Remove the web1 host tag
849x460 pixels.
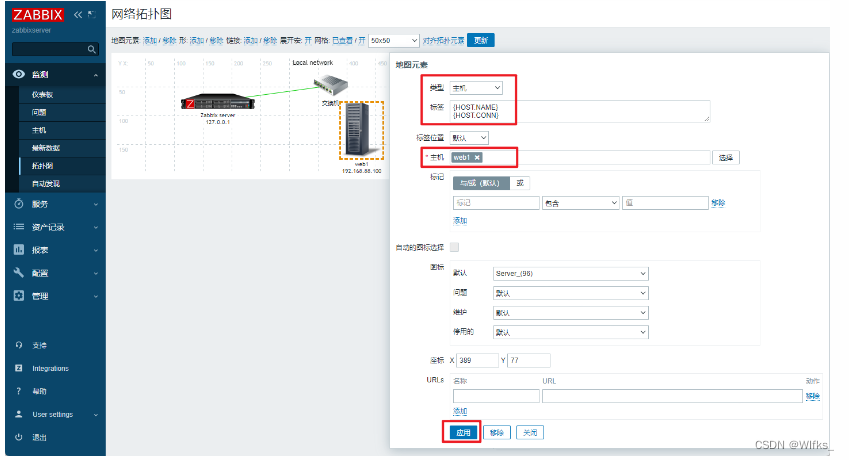coord(477,157)
